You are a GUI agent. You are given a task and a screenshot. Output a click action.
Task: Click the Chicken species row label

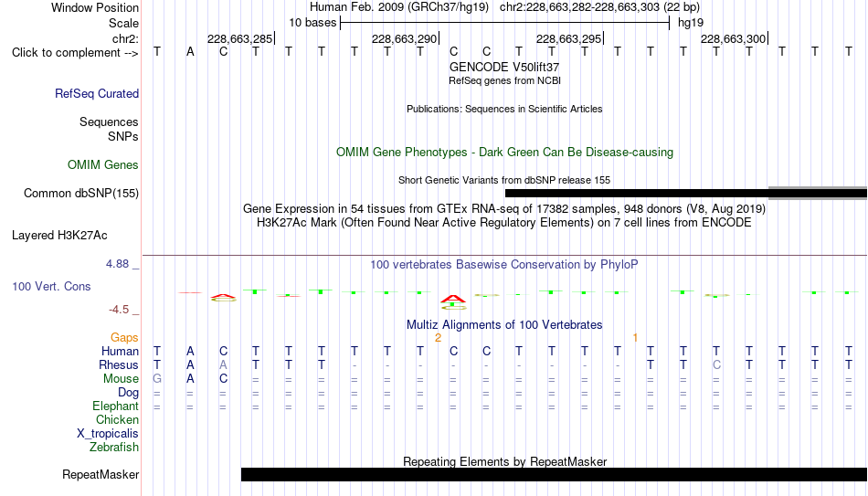click(117, 420)
